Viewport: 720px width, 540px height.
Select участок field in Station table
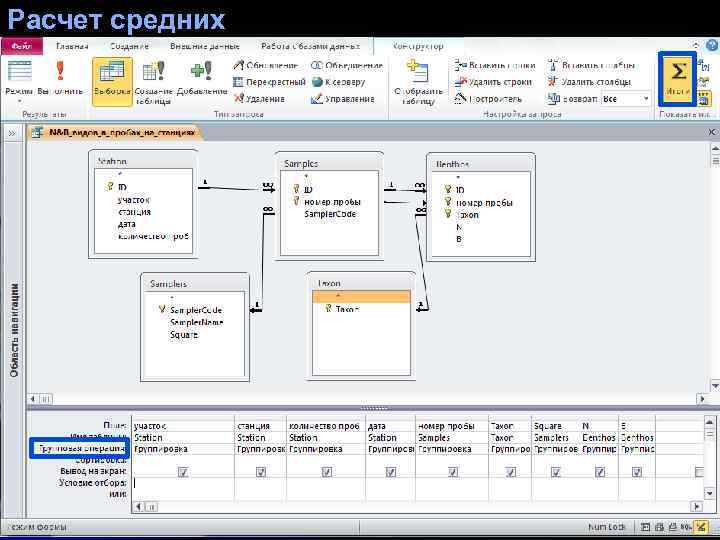click(134, 200)
